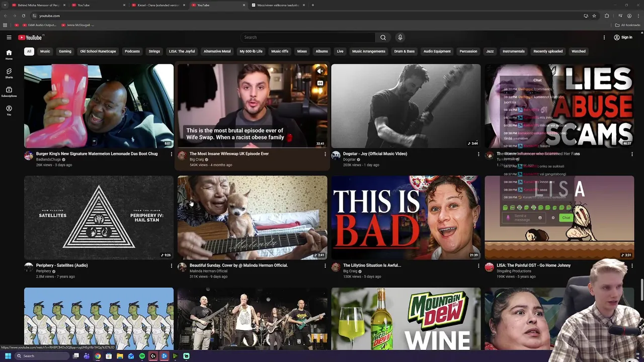Open more options for Lillytino Situation video
Image resolution: width=644 pixels, height=362 pixels.
(x=478, y=266)
